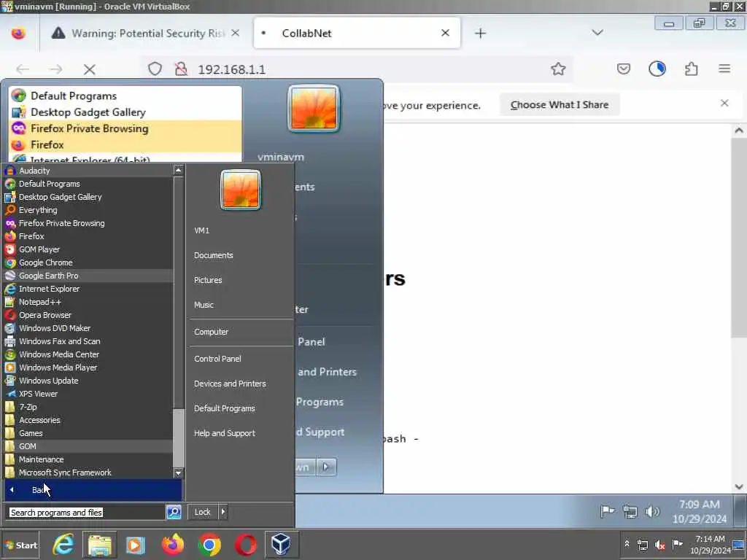
Task: Open Audacity from the programs list
Action: point(88,171)
